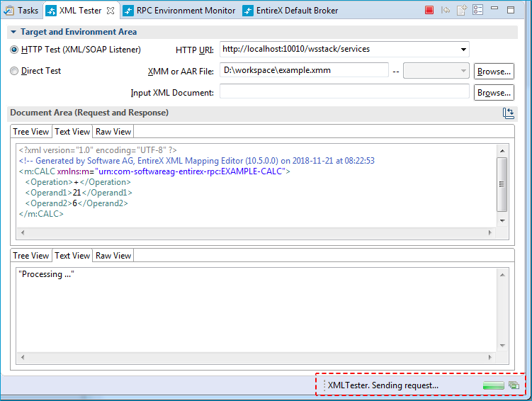
Task: Click the Generated by Software AG comment
Action: pyautogui.click(x=197, y=161)
